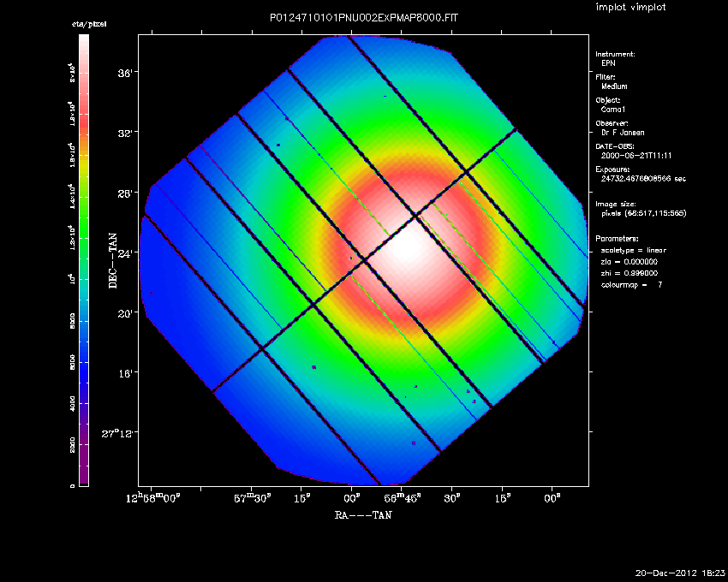Click the RA---TAN horizontal axis label
This screenshot has width=728, height=582.
363,515
